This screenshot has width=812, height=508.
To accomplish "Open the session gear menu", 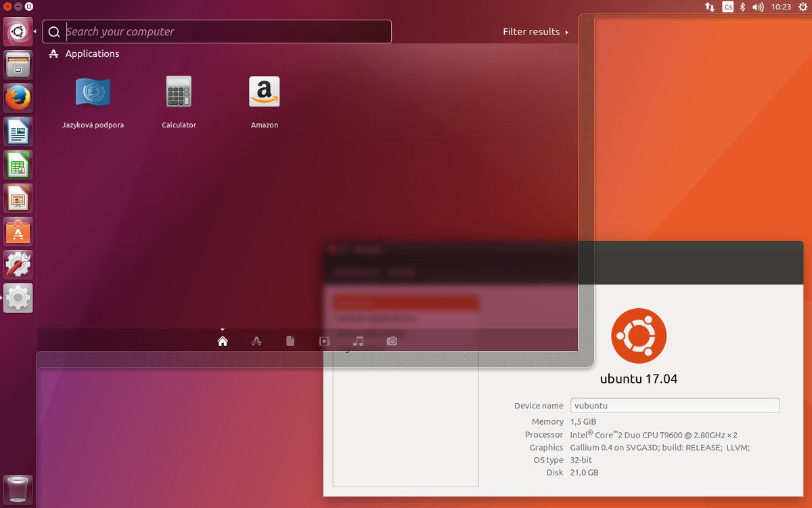I will click(x=803, y=7).
